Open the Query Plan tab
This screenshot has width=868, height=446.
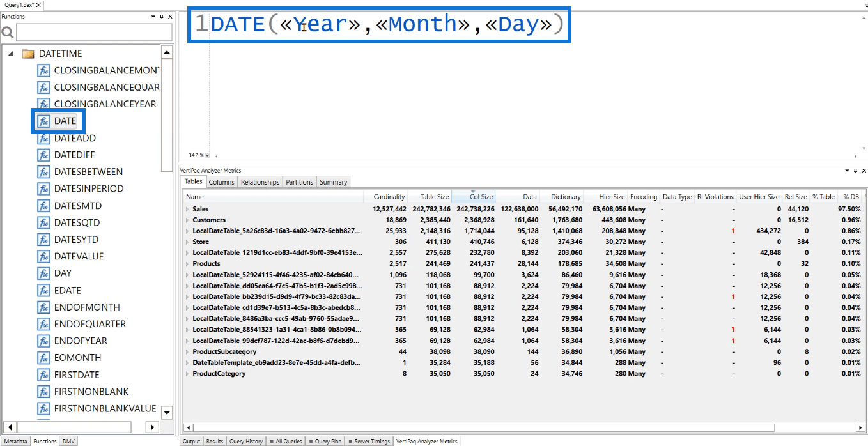coord(326,441)
